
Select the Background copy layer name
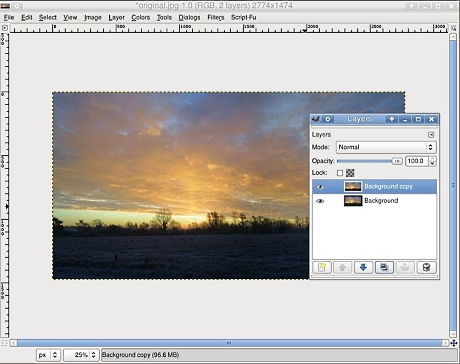(388, 187)
